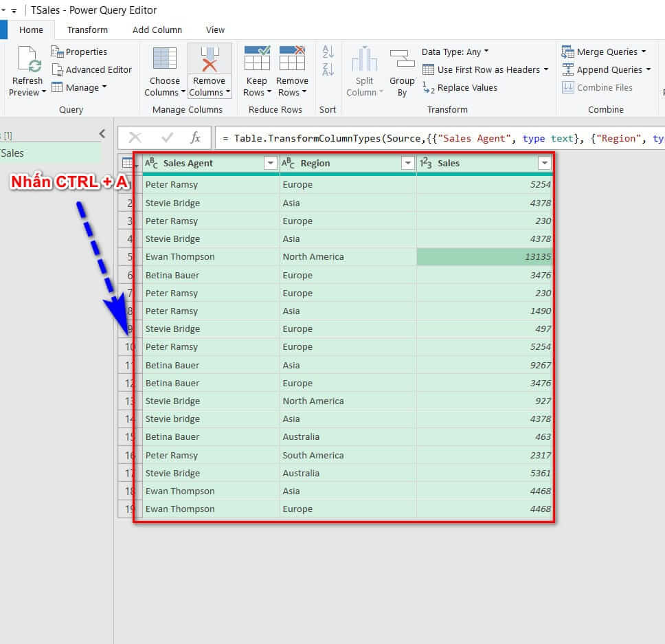Open the Sales Agent column filter dropdown
This screenshot has height=644, width=665.
tap(271, 163)
